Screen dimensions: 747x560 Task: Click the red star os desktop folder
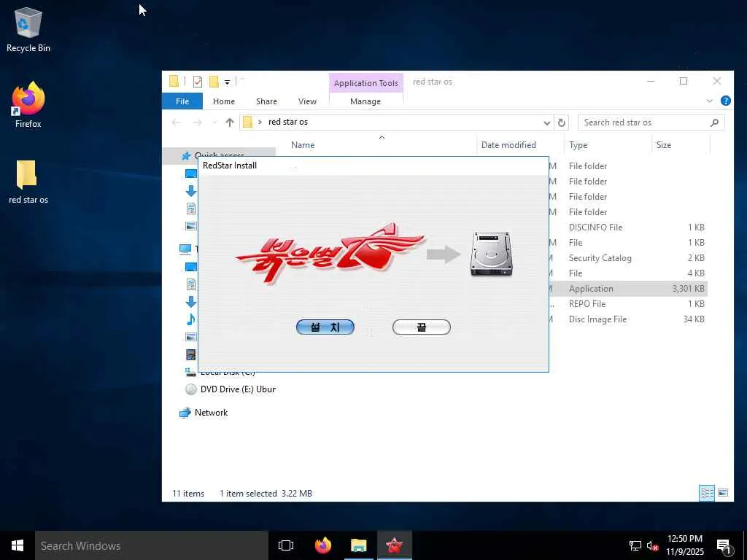(28, 182)
